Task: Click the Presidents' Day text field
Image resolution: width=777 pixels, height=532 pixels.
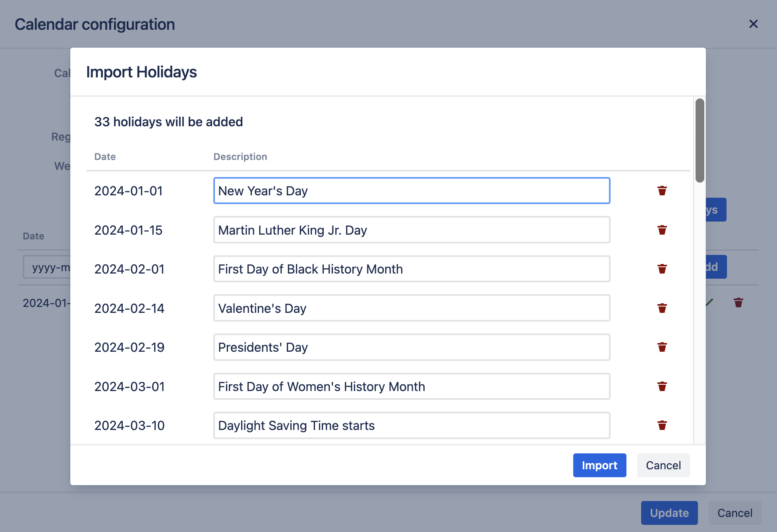Action: [412, 347]
